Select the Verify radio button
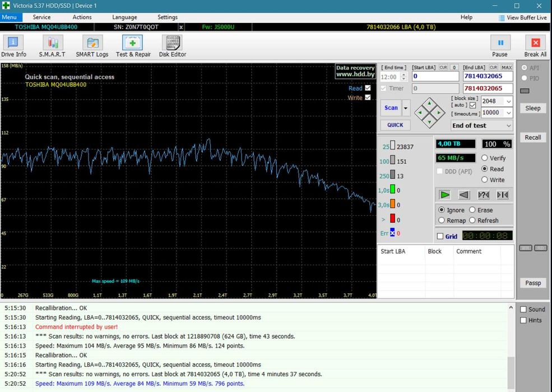 (x=485, y=158)
